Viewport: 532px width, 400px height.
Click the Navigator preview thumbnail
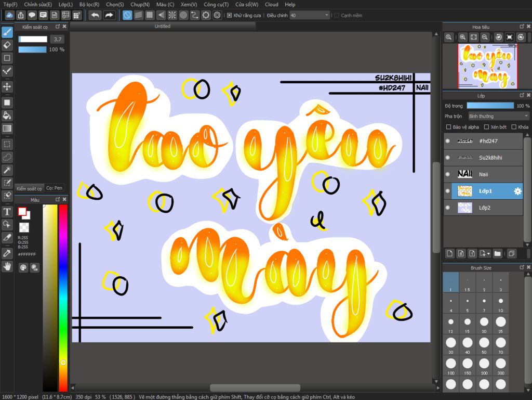point(487,66)
